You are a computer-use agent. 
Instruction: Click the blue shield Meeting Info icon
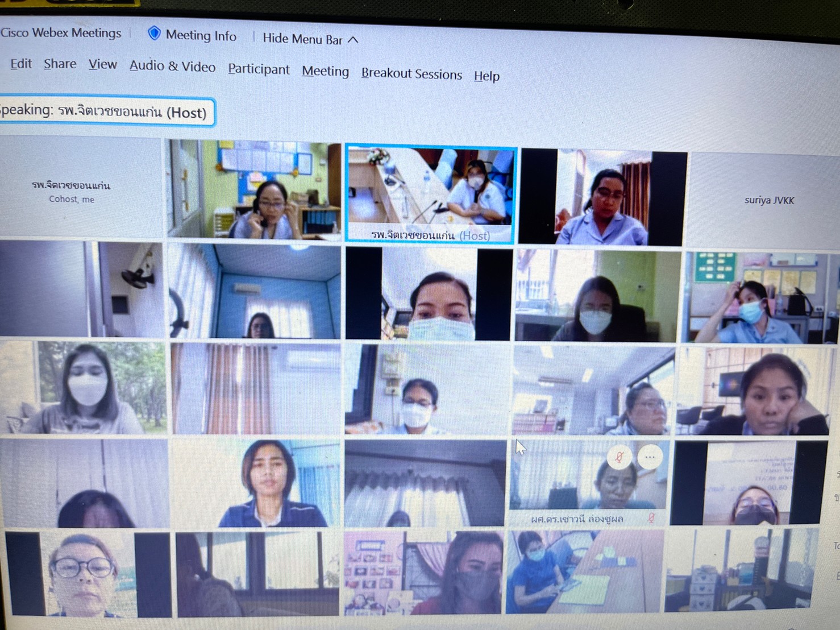pos(153,33)
